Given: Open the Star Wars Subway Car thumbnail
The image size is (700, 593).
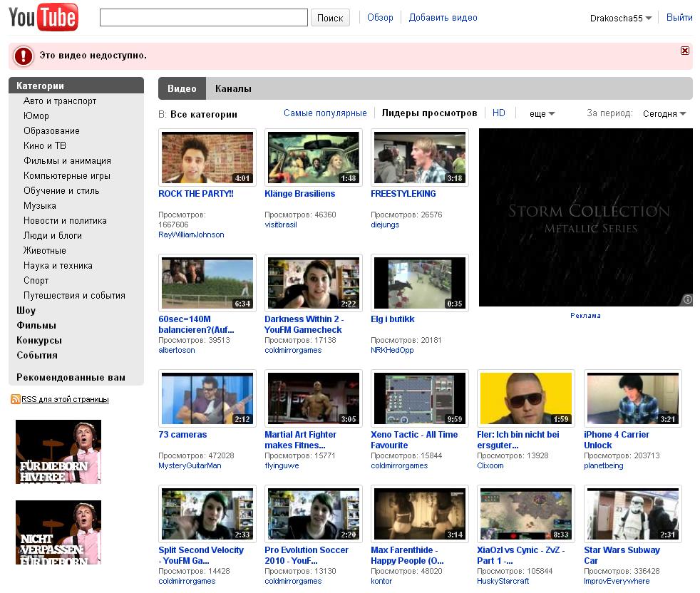Looking at the screenshot, I should [632, 514].
